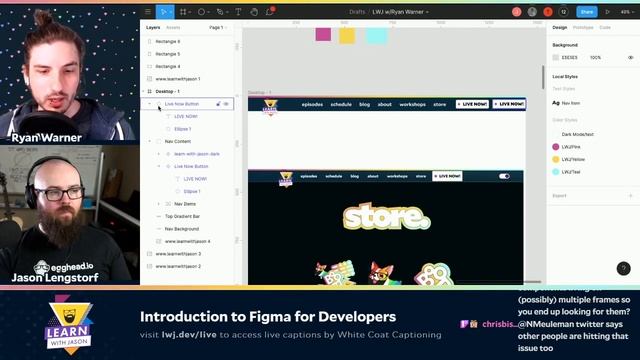Viewport: 640px width, 360px height.
Task: Collapse nested Live Now Button under Nav Content
Action: 159,166
